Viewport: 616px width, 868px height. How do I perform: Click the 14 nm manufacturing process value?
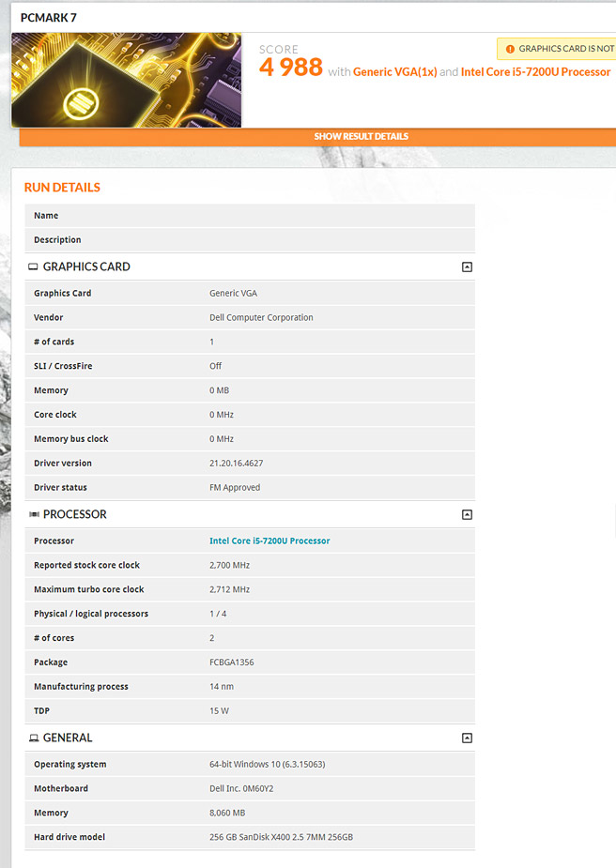[222, 687]
